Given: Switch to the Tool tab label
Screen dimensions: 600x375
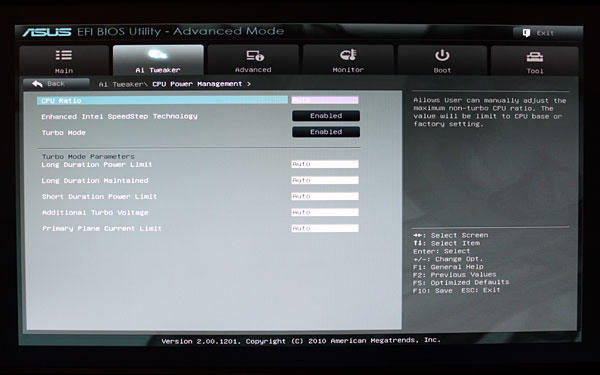Looking at the screenshot, I should [x=535, y=71].
